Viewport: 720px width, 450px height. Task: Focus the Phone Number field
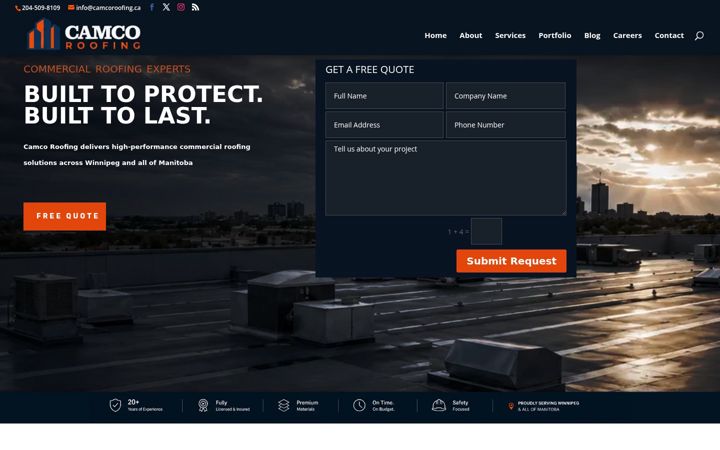coord(506,124)
